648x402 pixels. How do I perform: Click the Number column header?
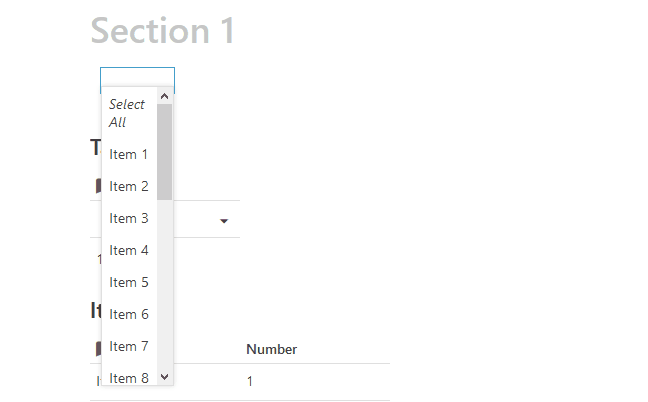pyautogui.click(x=271, y=349)
